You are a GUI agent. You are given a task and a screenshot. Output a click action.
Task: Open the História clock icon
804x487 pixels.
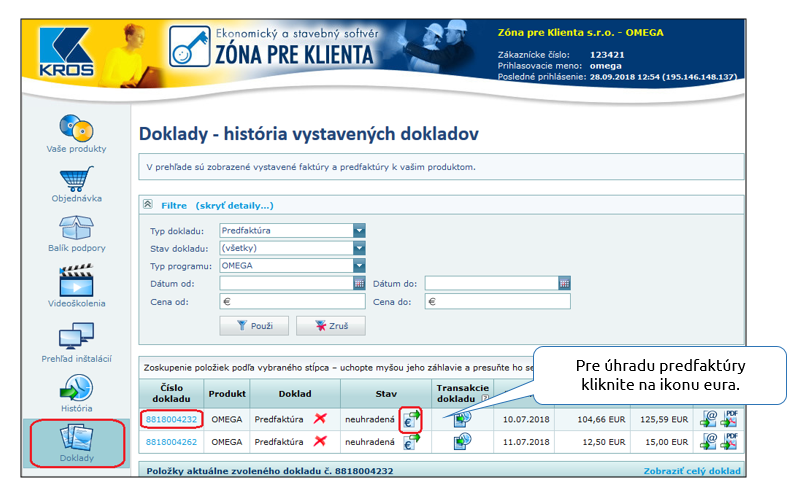pos(76,388)
